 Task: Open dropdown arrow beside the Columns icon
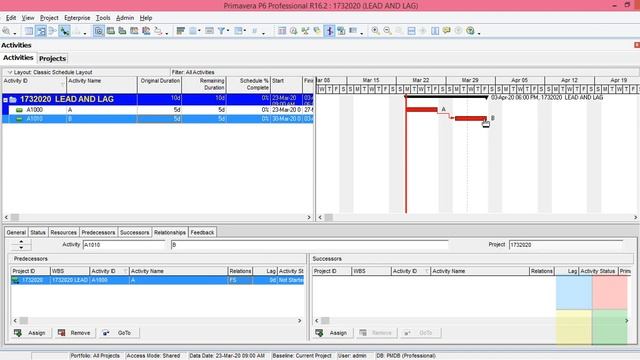199,31
